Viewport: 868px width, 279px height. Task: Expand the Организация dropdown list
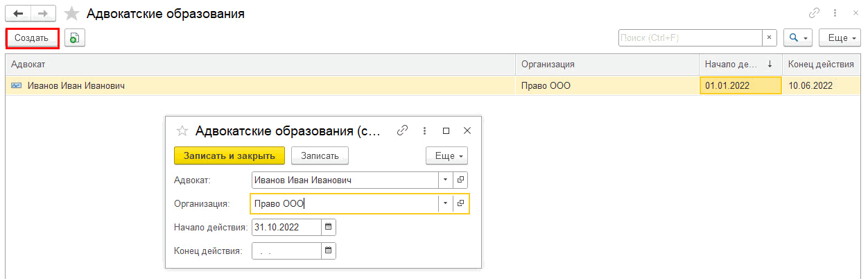(x=445, y=203)
